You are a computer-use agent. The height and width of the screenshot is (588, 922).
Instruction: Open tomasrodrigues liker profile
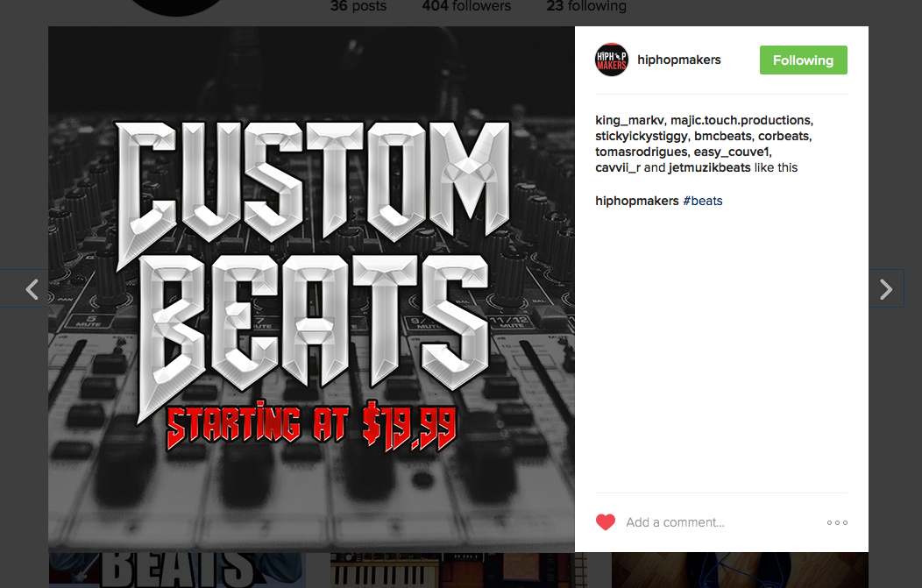click(641, 152)
